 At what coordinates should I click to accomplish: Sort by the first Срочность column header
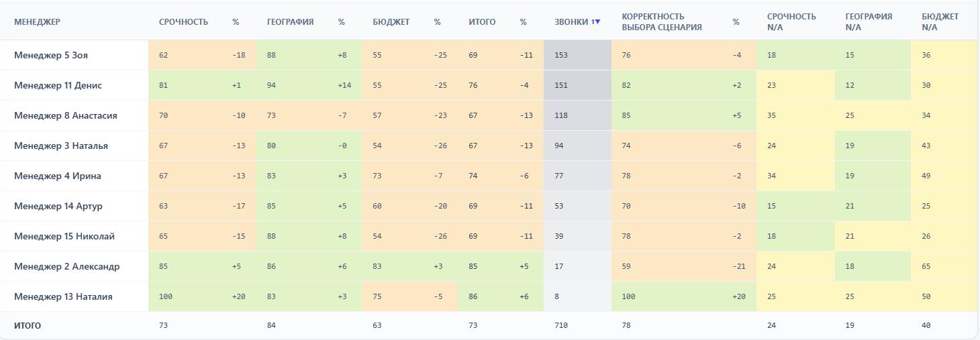point(183,22)
